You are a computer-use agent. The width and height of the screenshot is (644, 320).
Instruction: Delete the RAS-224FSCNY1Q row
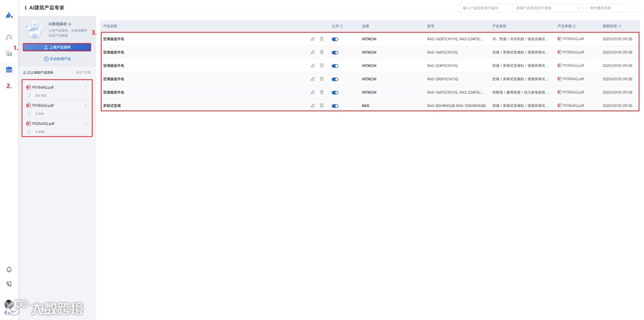click(x=321, y=66)
